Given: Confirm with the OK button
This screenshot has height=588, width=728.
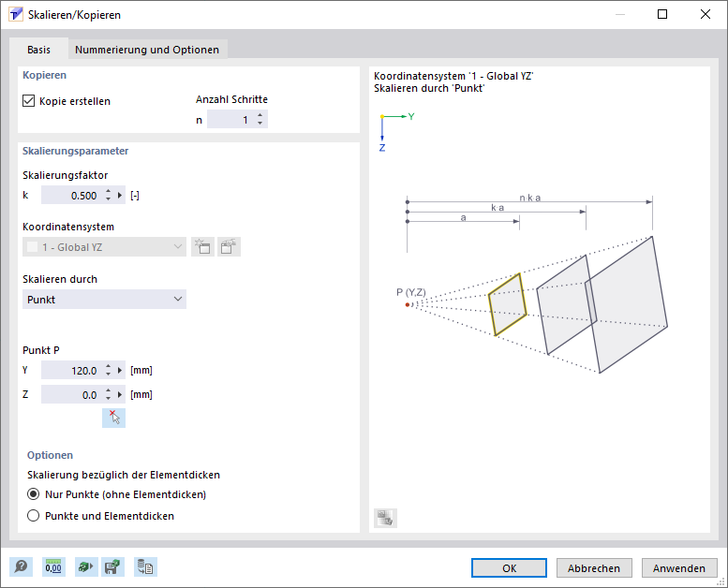Looking at the screenshot, I should (x=509, y=567).
